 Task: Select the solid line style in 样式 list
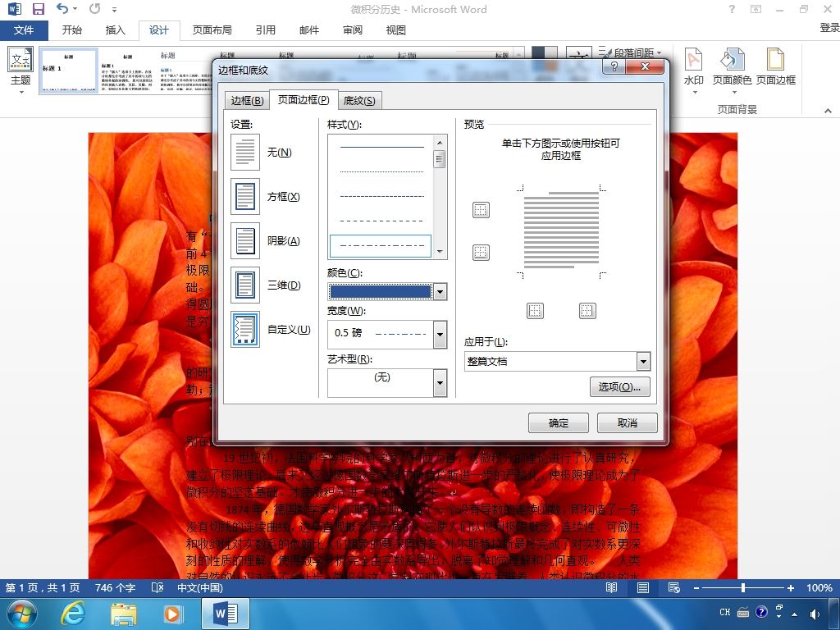pyautogui.click(x=381, y=146)
